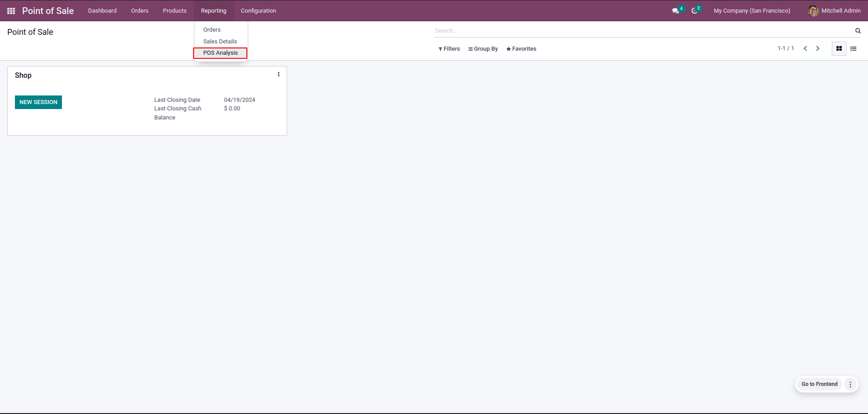The width and height of the screenshot is (868, 414).
Task: Go to previous page arrow
Action: (x=805, y=48)
